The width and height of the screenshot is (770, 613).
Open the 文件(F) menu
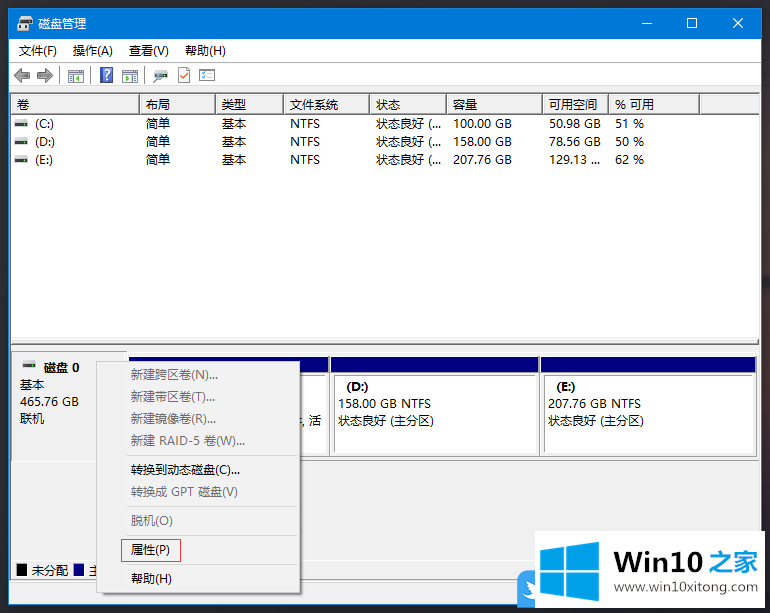coord(38,51)
